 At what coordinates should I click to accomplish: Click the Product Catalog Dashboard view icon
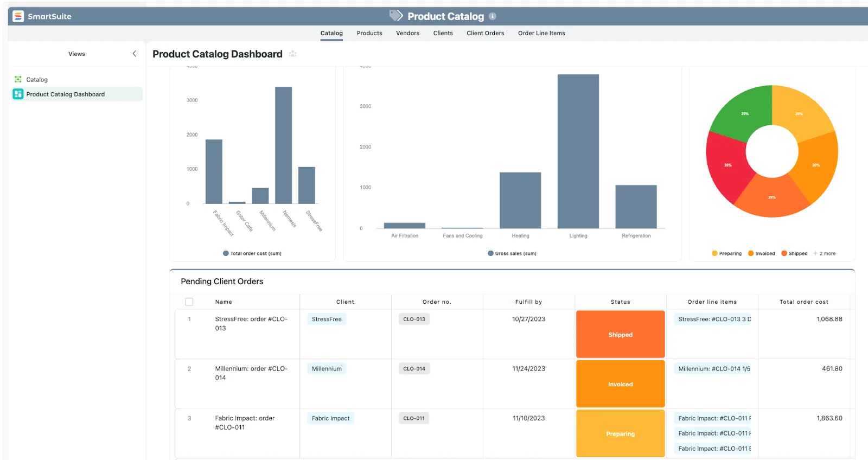(18, 94)
